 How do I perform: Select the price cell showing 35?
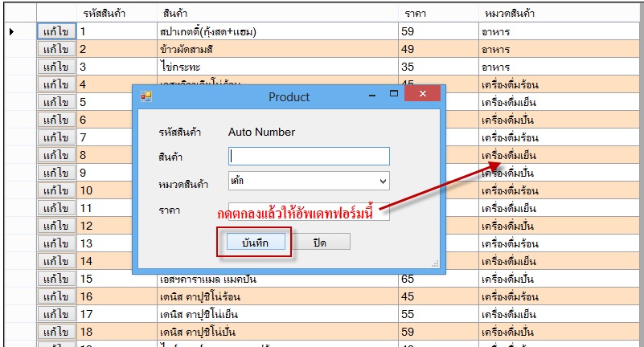(x=438, y=67)
